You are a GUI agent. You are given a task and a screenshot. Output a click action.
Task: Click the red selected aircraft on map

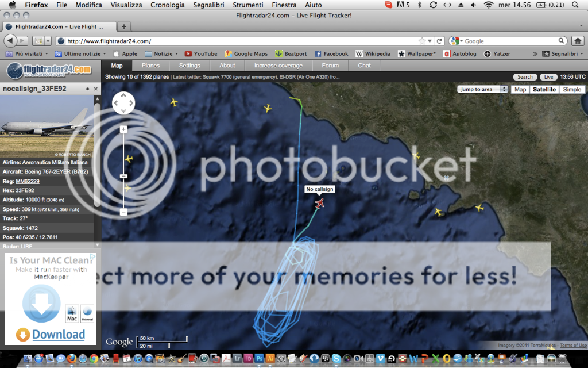320,203
